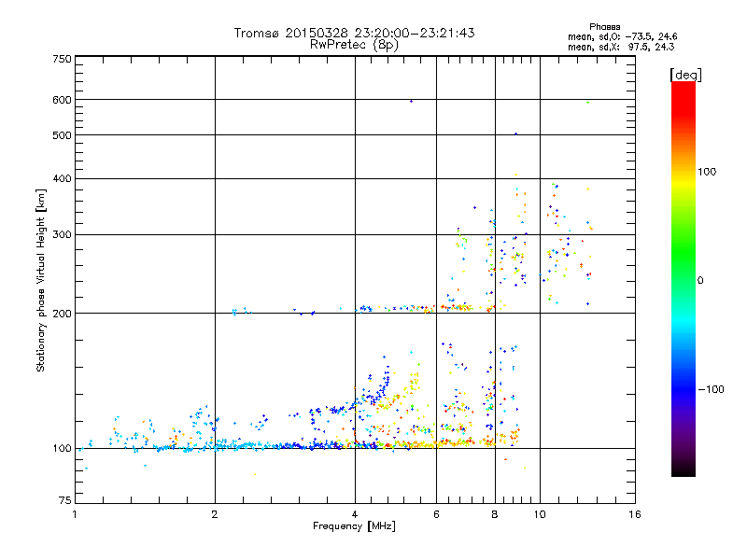Click the x-axis label 'Frequency [MHz]'
The width and height of the screenshot is (747, 560).
coord(354,526)
